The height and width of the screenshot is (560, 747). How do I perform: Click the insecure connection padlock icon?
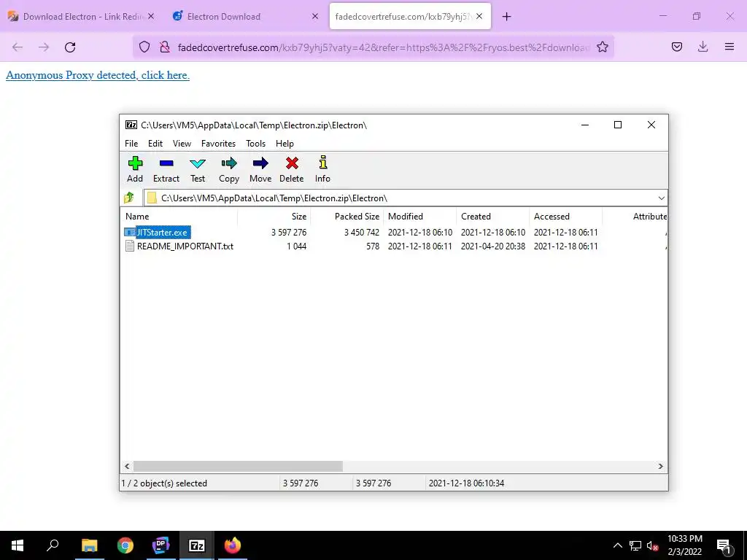tap(164, 47)
